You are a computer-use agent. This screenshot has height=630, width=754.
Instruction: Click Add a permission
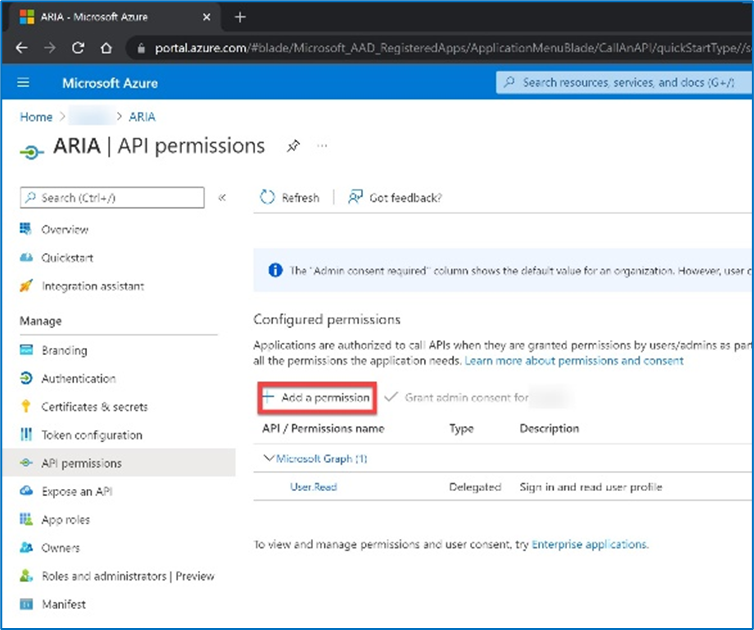coord(317,398)
